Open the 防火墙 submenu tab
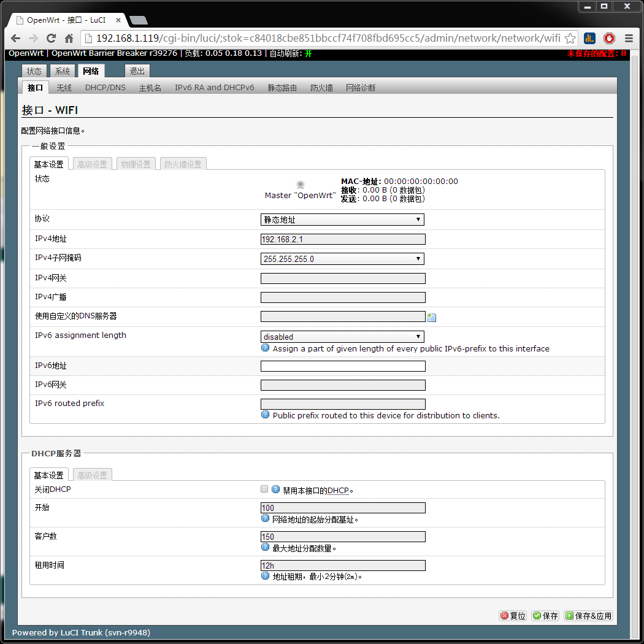Screen dimensions: 644x644 click(321, 88)
